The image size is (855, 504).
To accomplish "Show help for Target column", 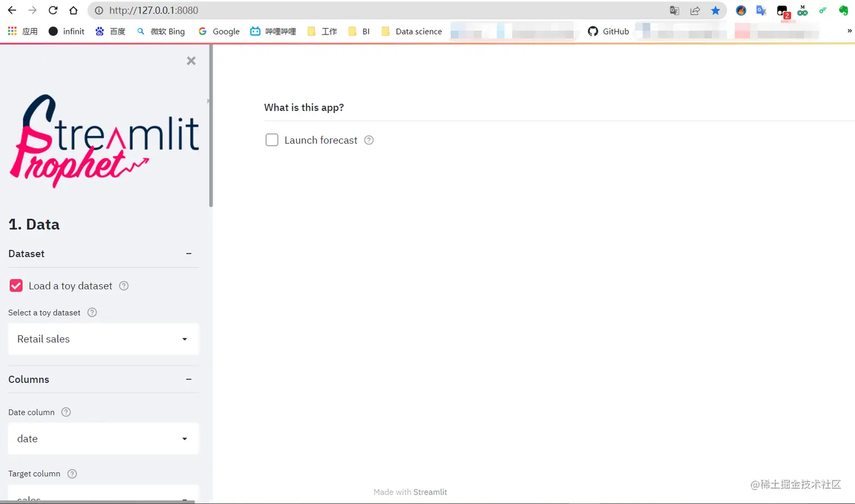I will click(x=72, y=473).
